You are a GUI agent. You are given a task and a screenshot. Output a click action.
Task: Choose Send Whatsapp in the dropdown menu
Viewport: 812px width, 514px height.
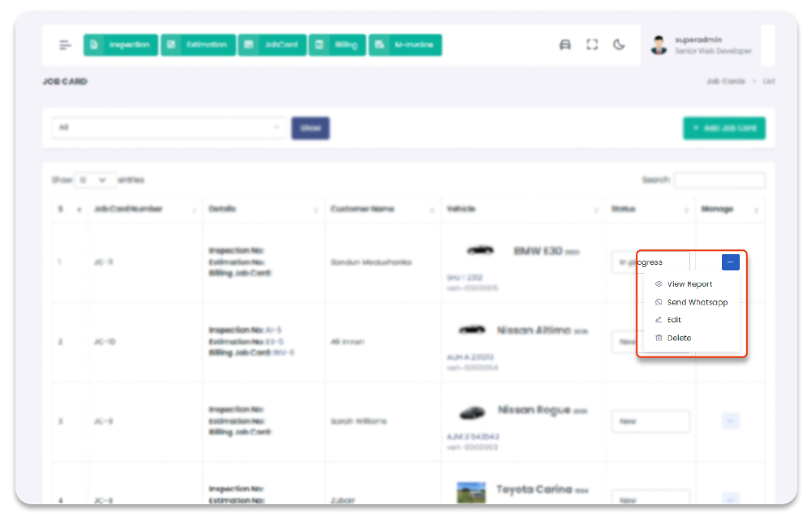tap(697, 302)
